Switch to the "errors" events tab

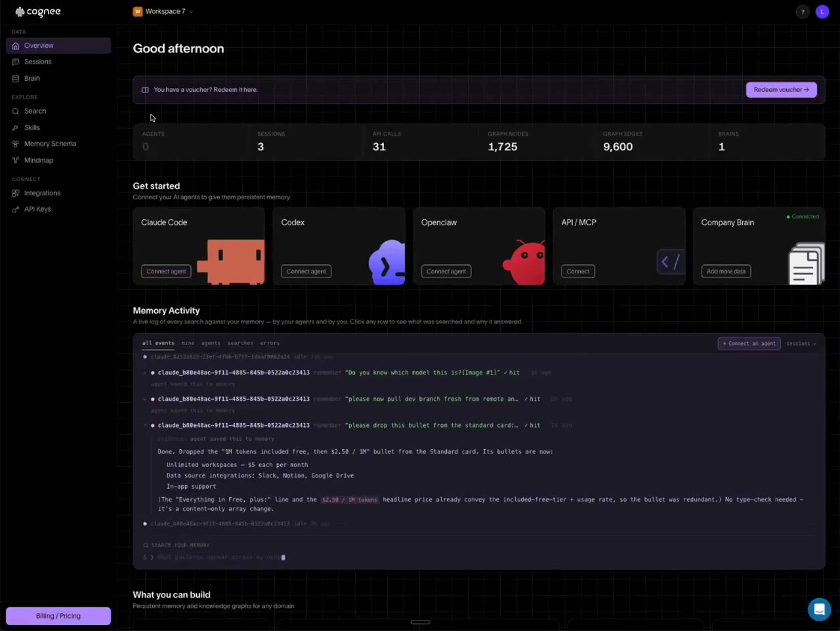tap(270, 343)
